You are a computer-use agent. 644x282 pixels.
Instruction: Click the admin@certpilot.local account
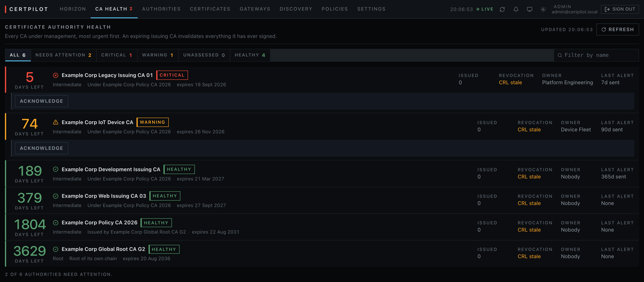[x=574, y=12]
